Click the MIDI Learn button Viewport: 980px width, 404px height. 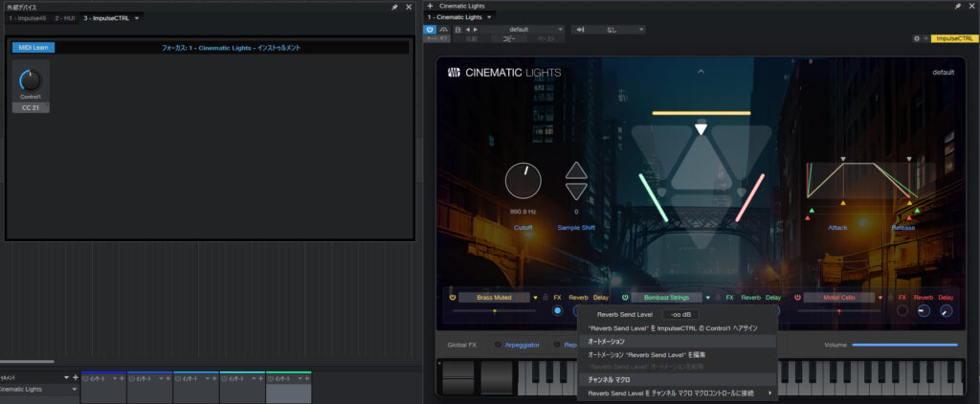33,47
